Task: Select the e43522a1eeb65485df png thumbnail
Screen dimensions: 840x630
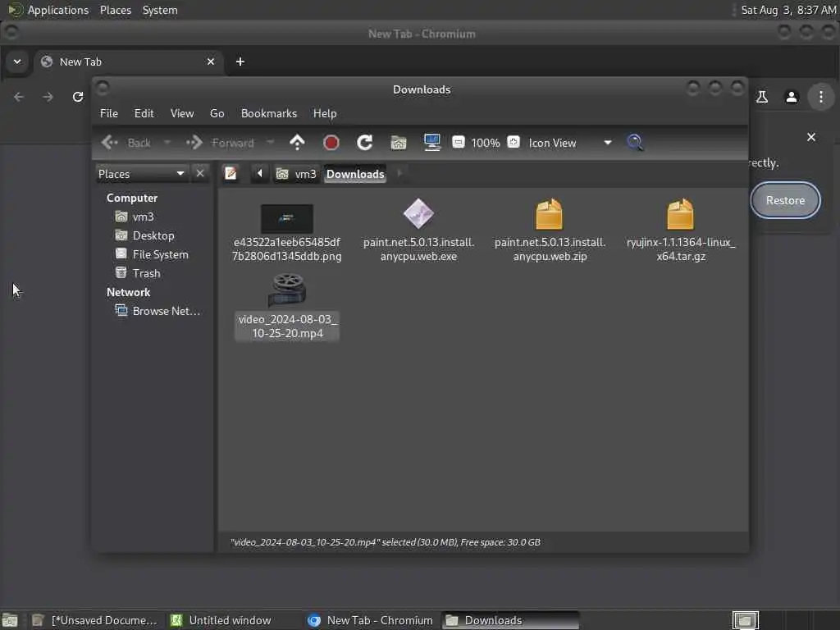Action: tap(287, 218)
